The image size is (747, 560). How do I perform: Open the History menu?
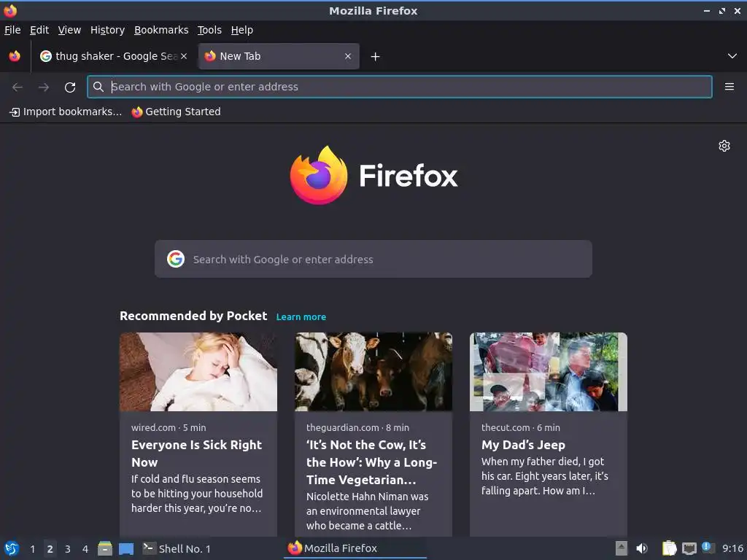(x=107, y=30)
